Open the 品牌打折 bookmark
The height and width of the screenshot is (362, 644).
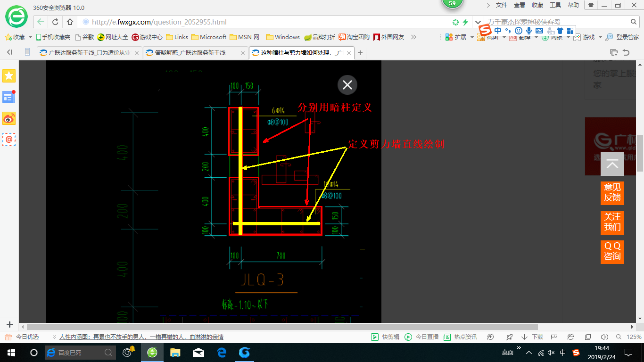(320, 37)
